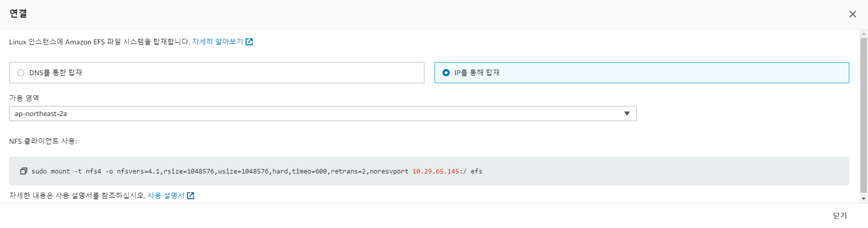This screenshot has width=868, height=228.
Task: Click the external link icon beside 사용 설명서
Action: pos(190,196)
